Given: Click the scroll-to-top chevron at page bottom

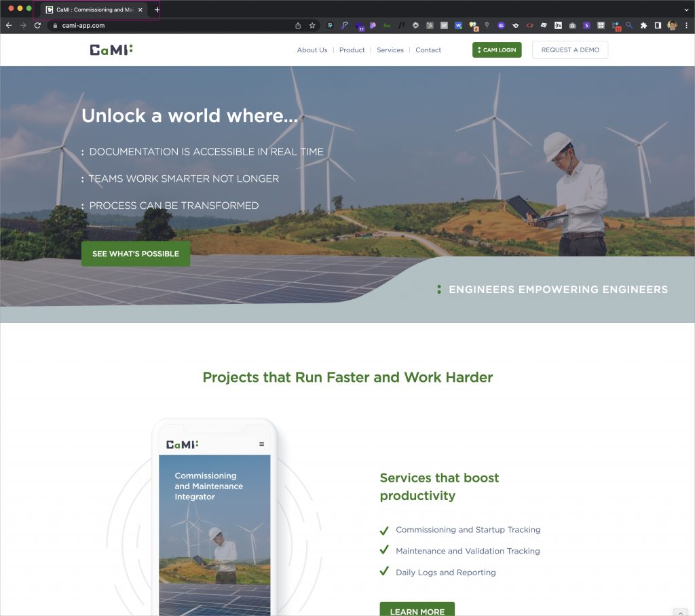Looking at the screenshot, I should (x=680, y=612).
